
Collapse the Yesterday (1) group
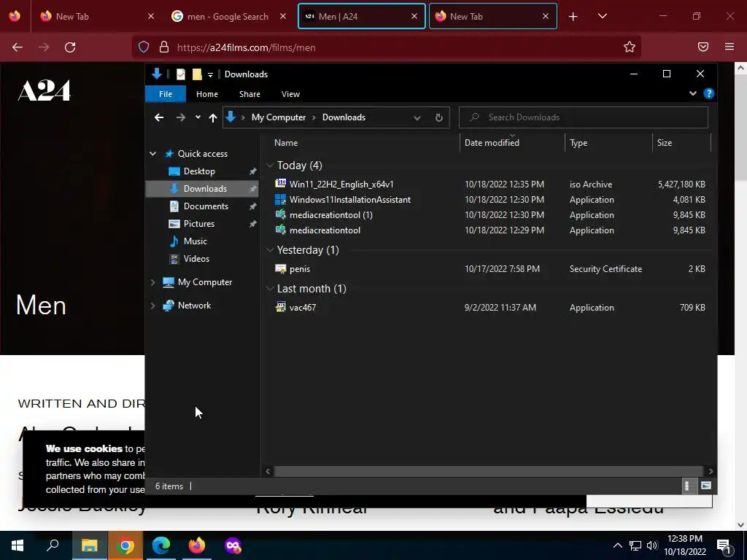pyautogui.click(x=270, y=250)
